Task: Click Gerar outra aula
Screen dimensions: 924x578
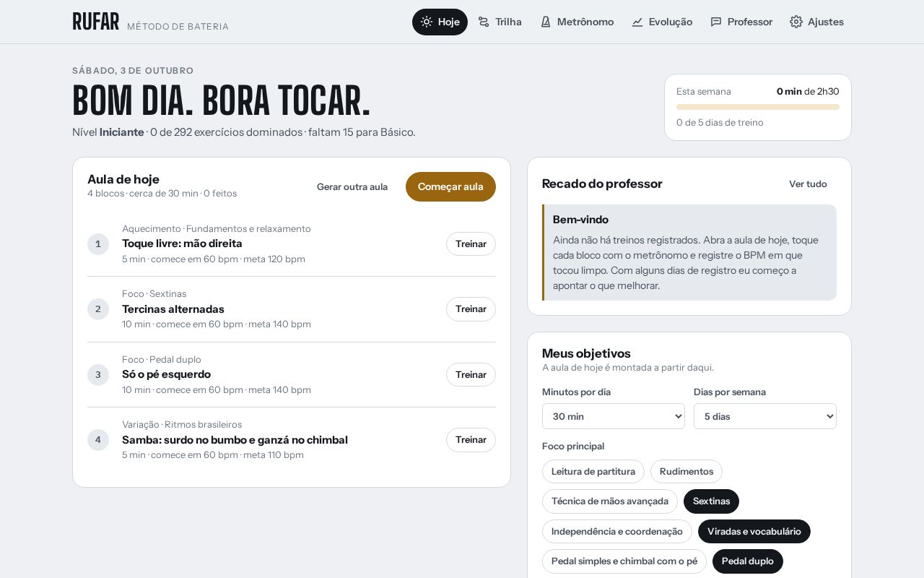Action: click(x=352, y=186)
